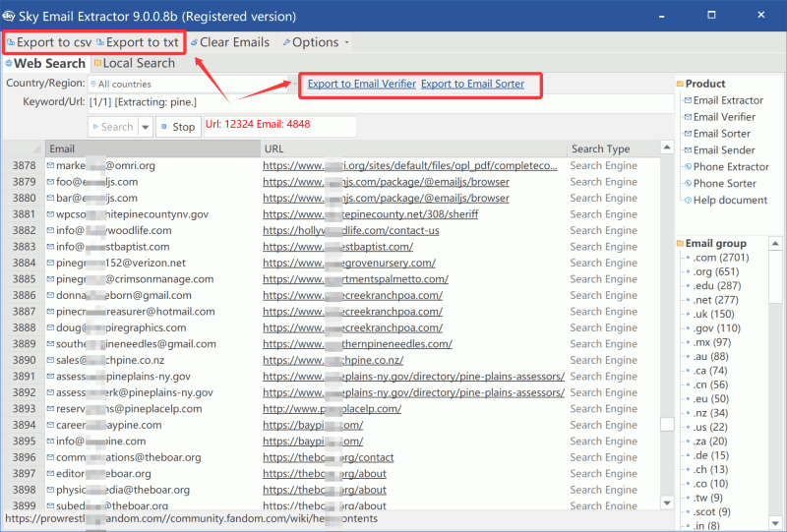Click envelope icon in row 3896
The image size is (787, 532).
tap(50, 457)
